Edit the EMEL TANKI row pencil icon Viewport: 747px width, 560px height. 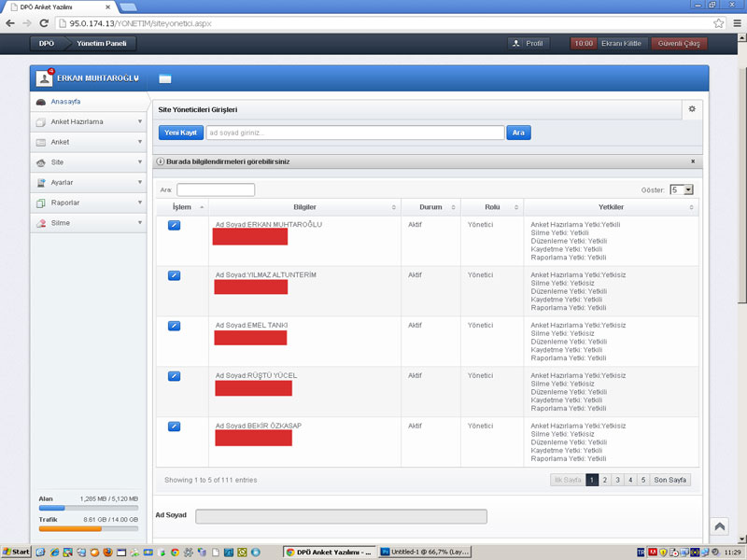click(174, 326)
